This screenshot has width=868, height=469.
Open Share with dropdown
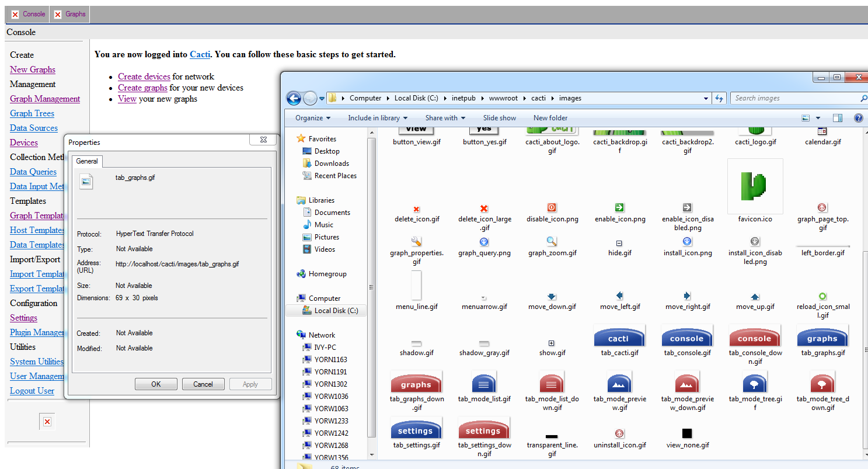point(445,118)
